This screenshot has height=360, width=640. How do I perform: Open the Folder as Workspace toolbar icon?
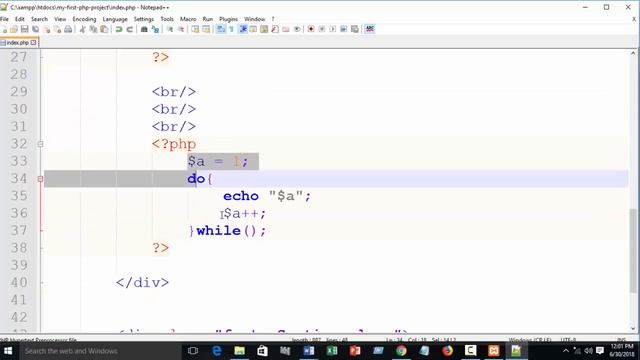(x=286, y=29)
